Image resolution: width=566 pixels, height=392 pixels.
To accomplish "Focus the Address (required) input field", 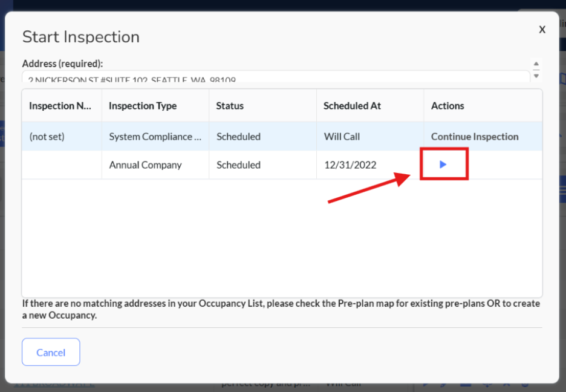I will [275, 77].
